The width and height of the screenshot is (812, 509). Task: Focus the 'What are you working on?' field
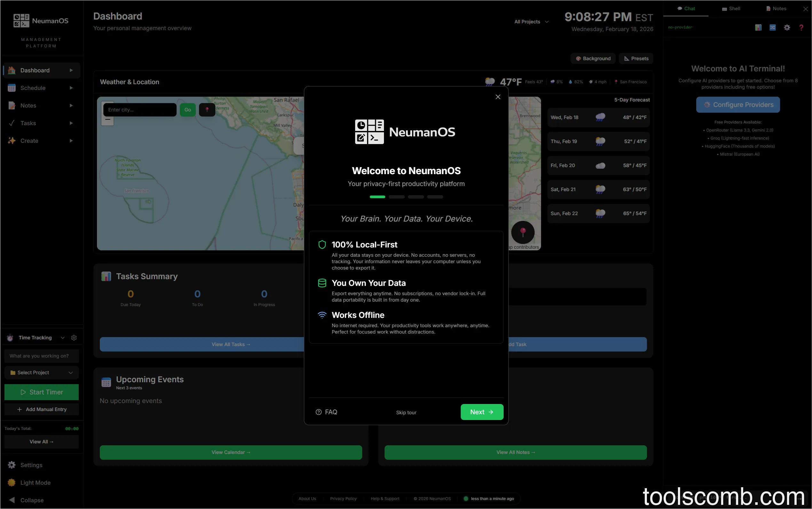[x=41, y=356]
